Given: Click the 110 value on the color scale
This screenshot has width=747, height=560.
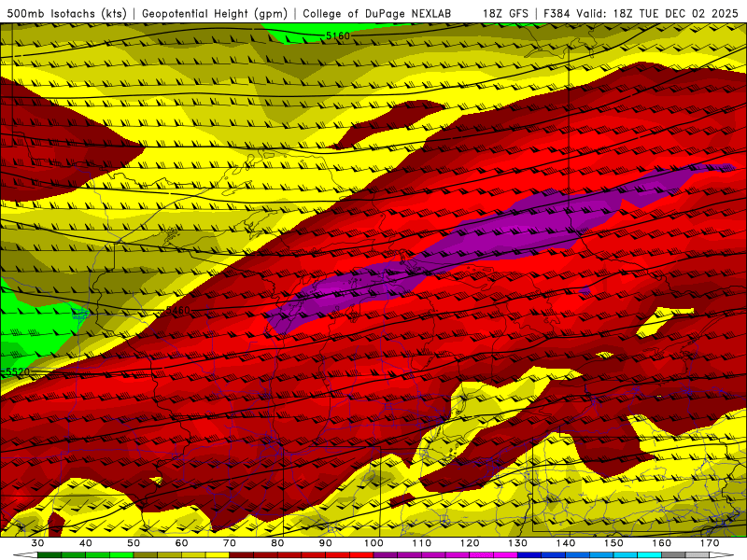Looking at the screenshot, I should tap(422, 543).
